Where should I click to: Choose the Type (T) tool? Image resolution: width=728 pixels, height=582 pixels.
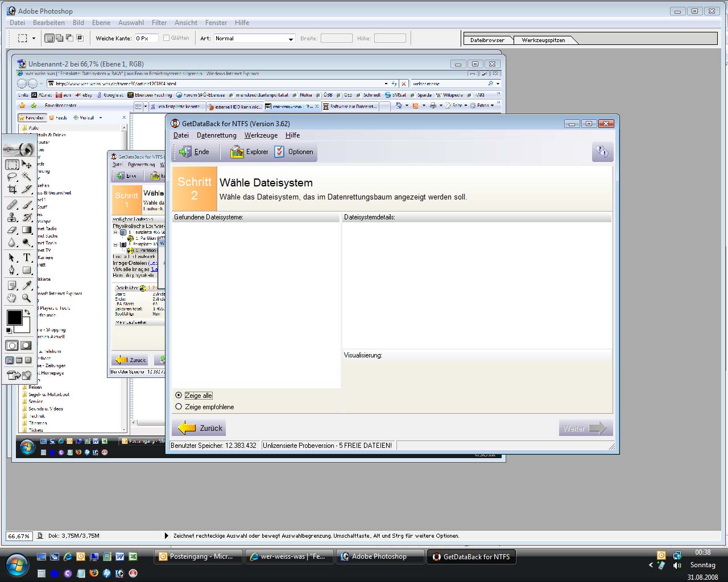tap(27, 257)
